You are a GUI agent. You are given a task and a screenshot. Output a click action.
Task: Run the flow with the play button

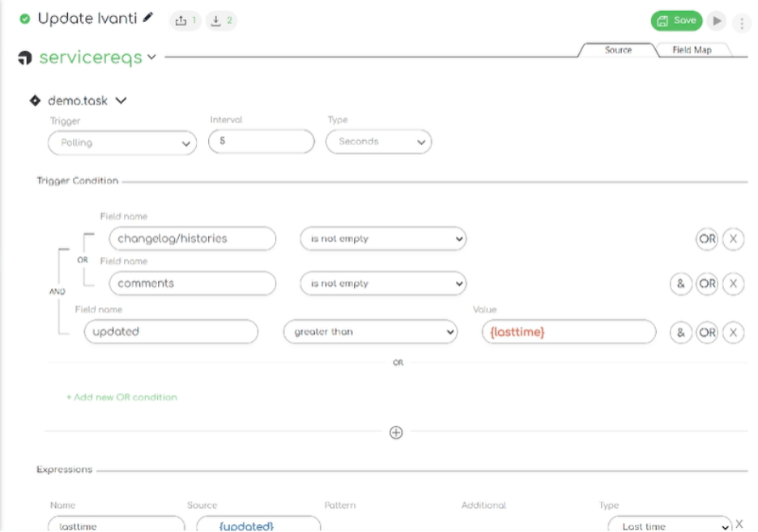(717, 21)
